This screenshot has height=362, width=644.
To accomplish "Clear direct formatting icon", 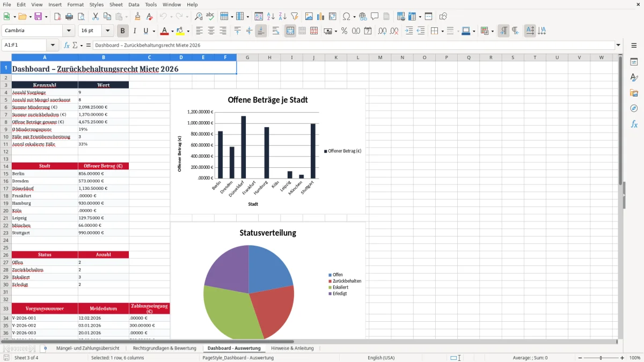I will [x=150, y=17].
